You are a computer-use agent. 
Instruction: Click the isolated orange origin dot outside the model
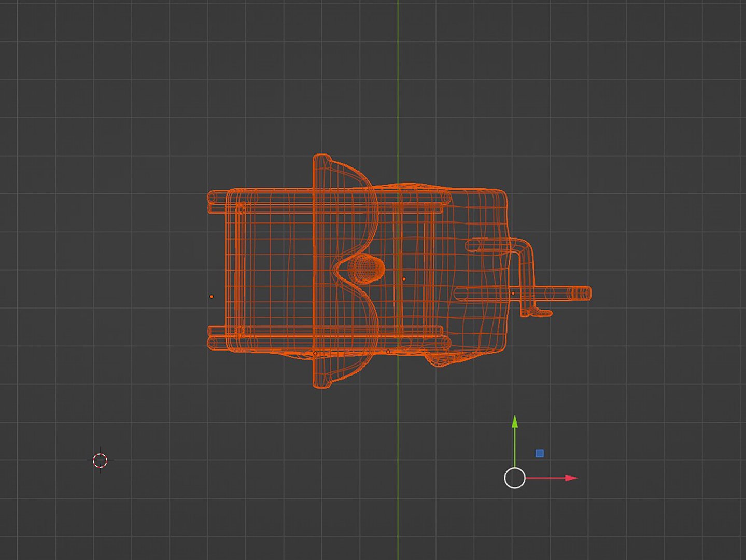click(x=212, y=296)
